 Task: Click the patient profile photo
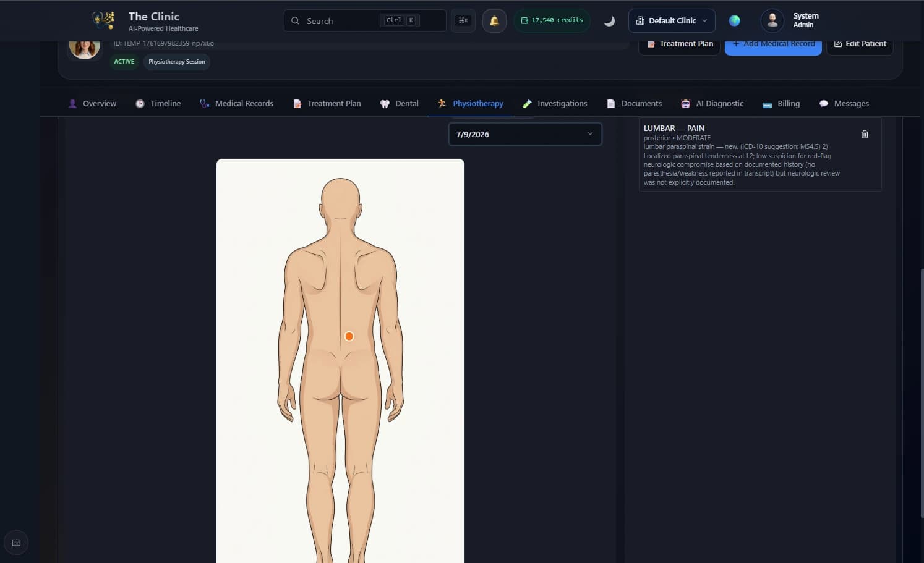tap(85, 47)
